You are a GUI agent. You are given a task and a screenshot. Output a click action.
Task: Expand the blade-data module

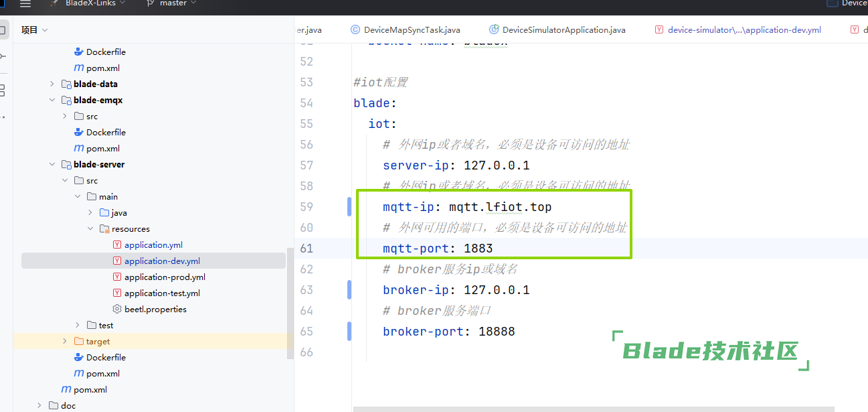point(52,84)
